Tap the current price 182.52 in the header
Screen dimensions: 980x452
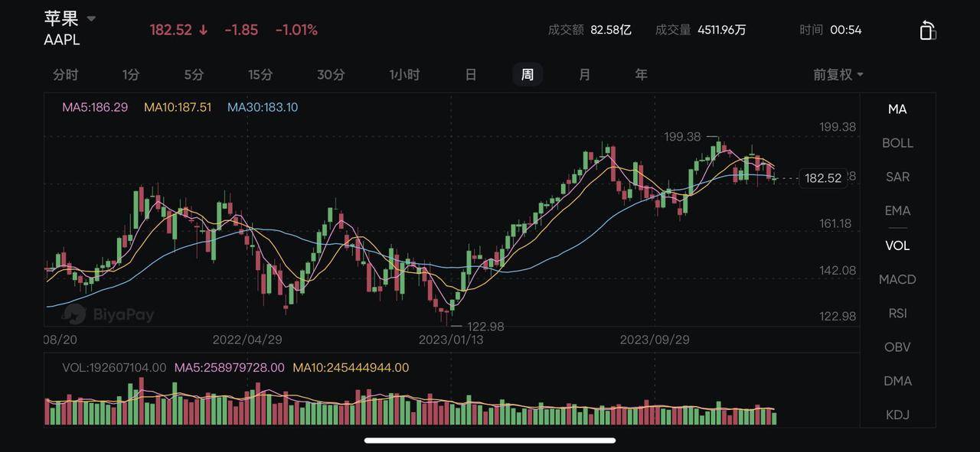click(171, 30)
